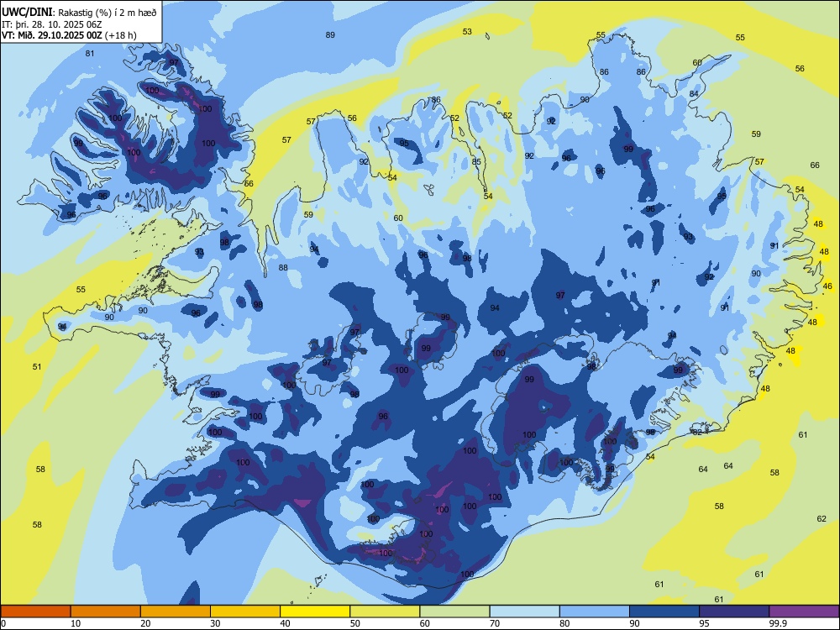Pick the pale green 60–70 legend swatch

pos(454,612)
